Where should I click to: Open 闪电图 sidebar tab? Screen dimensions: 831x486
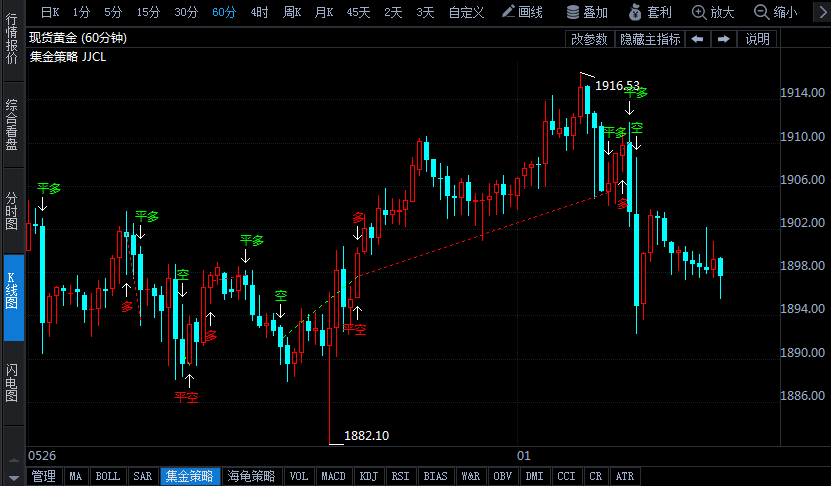pos(12,383)
